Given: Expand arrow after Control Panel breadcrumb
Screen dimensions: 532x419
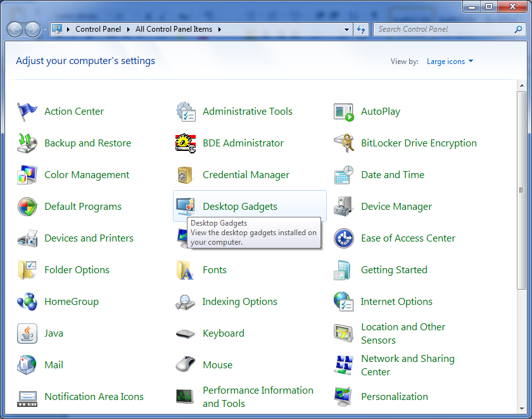Looking at the screenshot, I should point(128,30).
